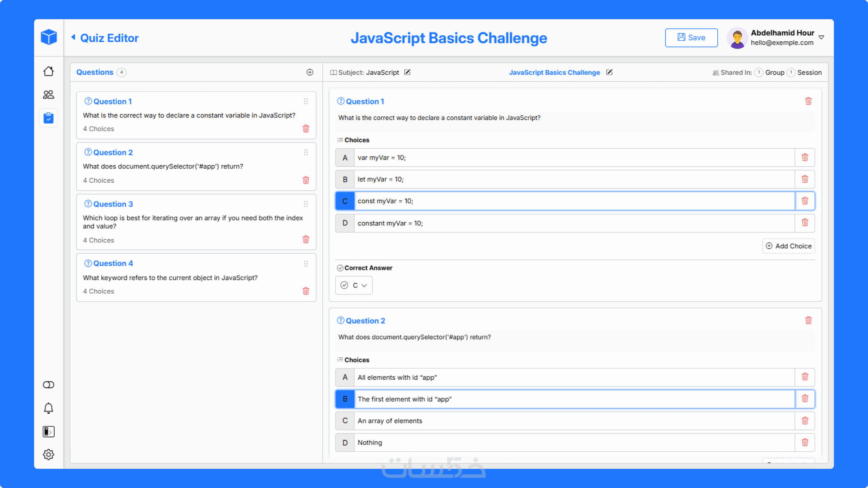Image resolution: width=868 pixels, height=488 pixels.
Task: Open the users group sidebar icon
Action: 49,94
